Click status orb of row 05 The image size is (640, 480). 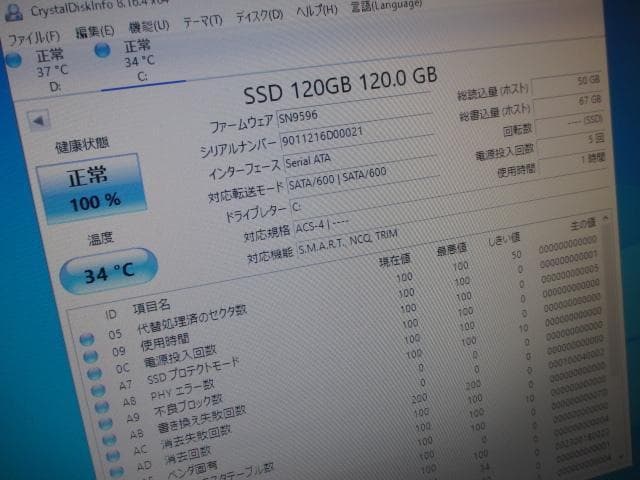87,338
